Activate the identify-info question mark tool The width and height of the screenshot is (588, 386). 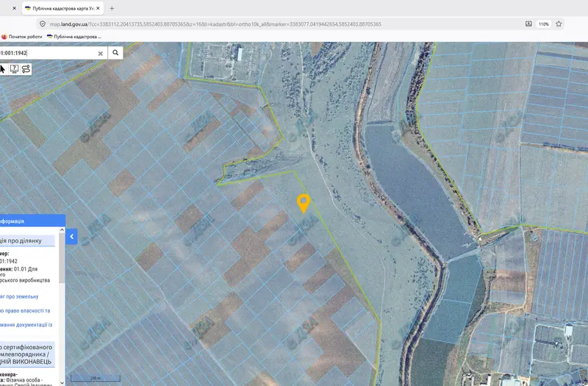point(14,69)
